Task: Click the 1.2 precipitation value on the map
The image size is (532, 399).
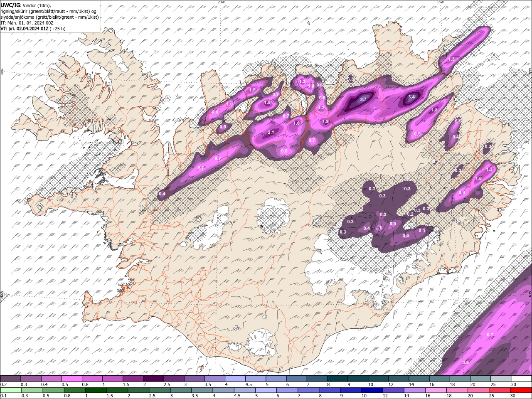Action: point(321,108)
